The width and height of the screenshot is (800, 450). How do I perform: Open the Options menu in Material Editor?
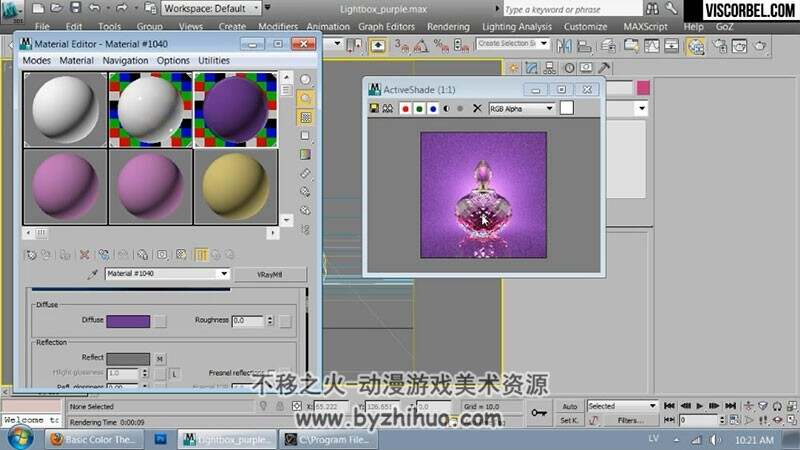tap(173, 60)
